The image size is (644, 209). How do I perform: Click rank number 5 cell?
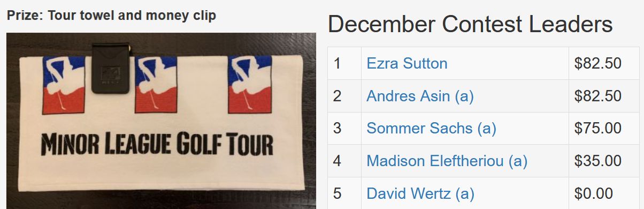tap(344, 193)
